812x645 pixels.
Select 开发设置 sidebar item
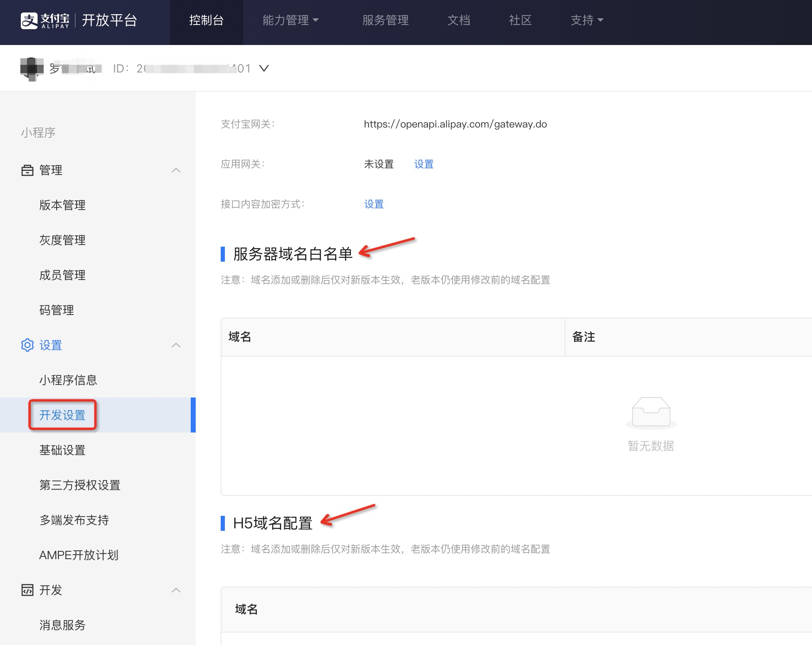point(62,415)
